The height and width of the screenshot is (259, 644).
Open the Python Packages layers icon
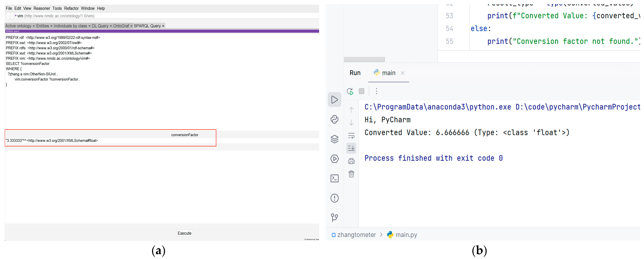coord(334,139)
